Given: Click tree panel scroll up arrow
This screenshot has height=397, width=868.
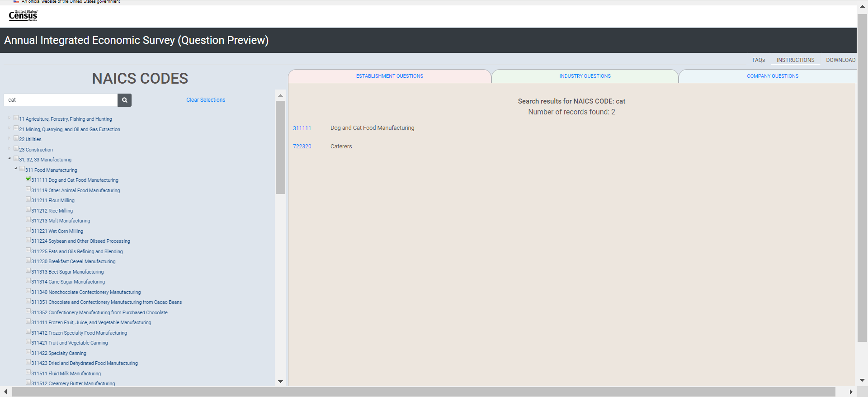Looking at the screenshot, I should [280, 95].
